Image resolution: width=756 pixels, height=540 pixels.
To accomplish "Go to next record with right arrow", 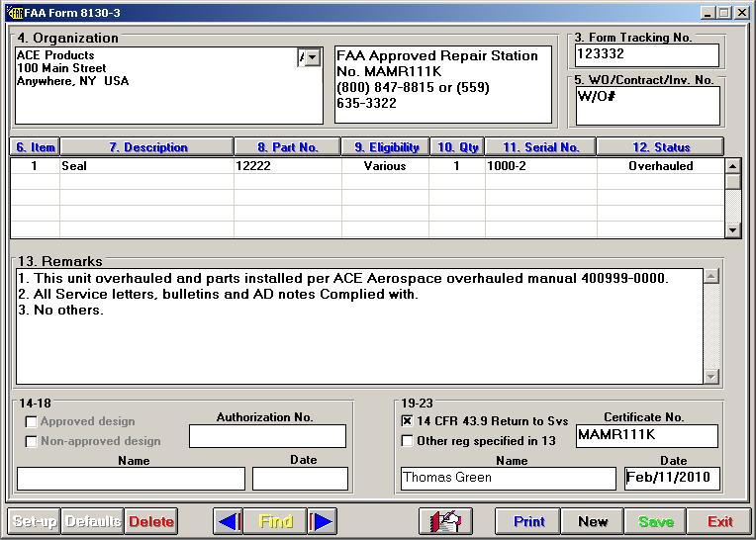I will tap(323, 521).
